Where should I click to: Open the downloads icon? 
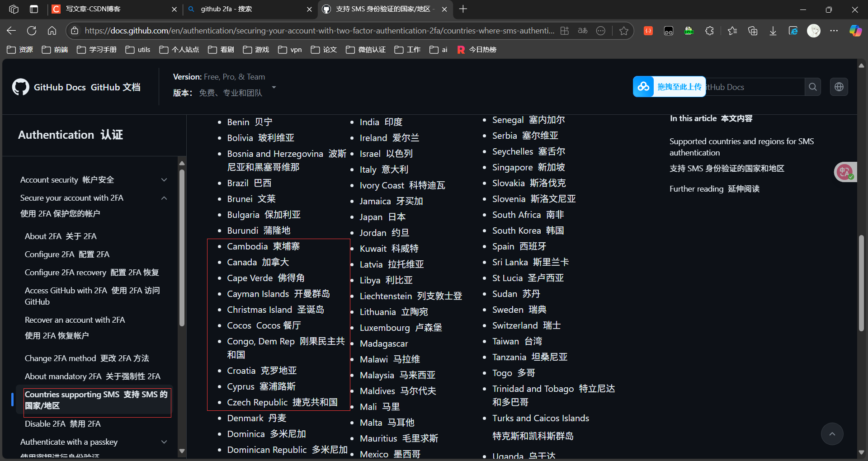point(773,31)
